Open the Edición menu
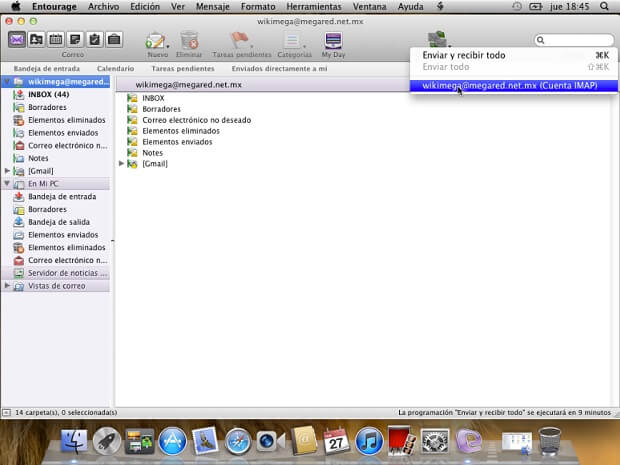620x465 pixels. 145,7
